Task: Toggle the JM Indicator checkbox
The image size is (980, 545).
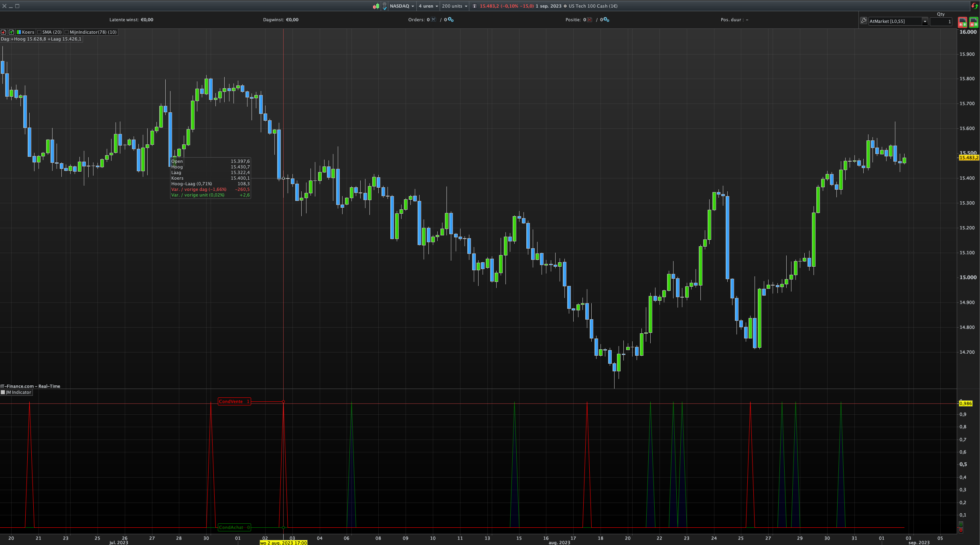Action: tap(3, 392)
